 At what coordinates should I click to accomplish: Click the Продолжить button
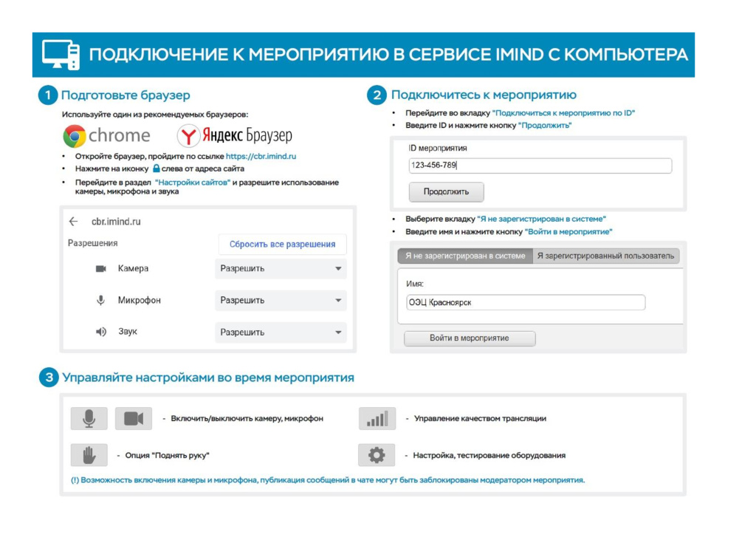pos(446,191)
